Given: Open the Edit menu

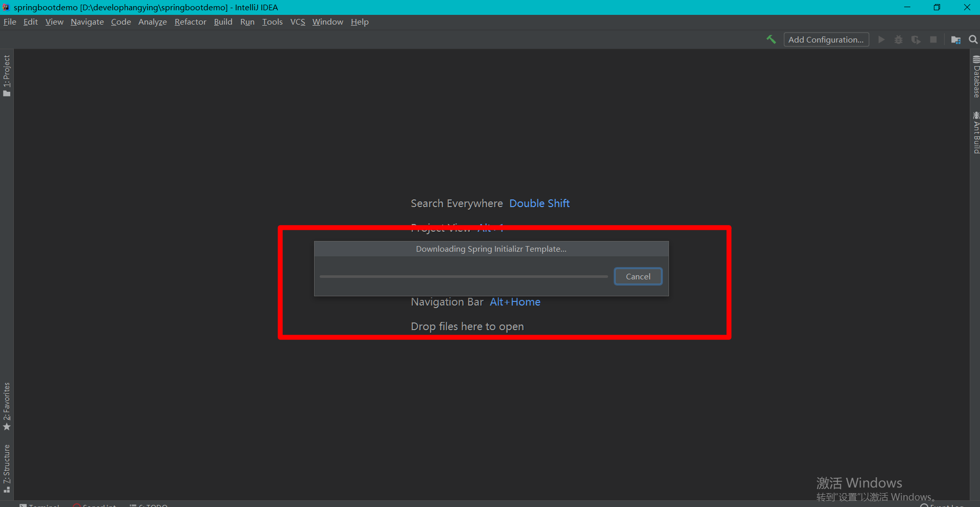Looking at the screenshot, I should click(31, 22).
